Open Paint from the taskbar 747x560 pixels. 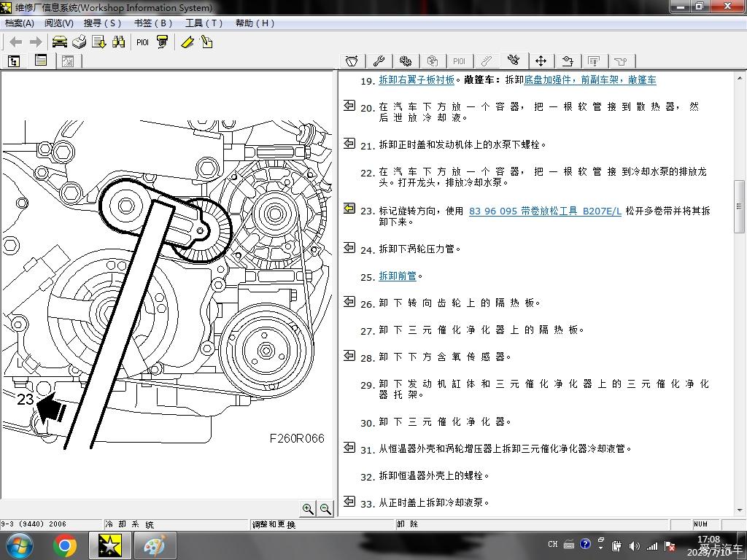155,545
